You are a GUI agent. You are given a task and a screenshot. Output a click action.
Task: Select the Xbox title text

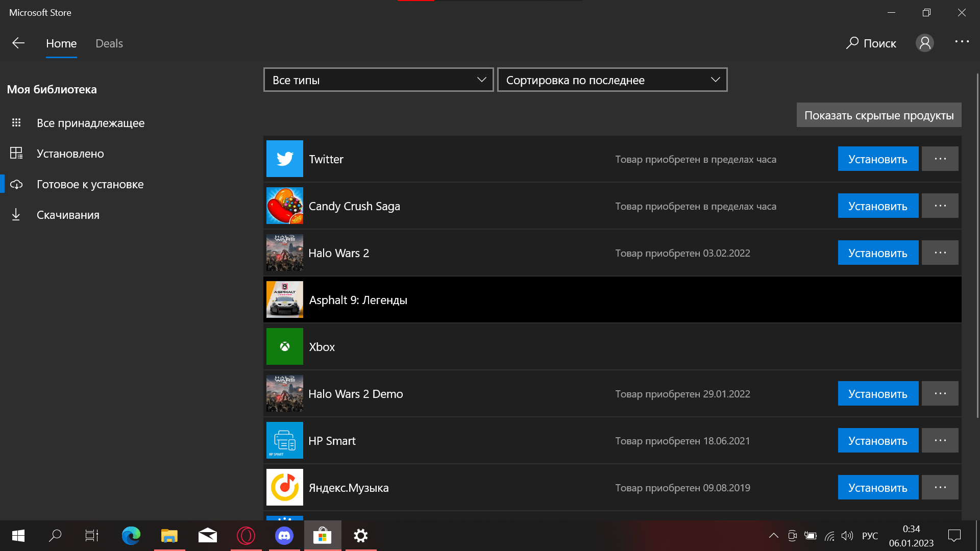pos(322,347)
